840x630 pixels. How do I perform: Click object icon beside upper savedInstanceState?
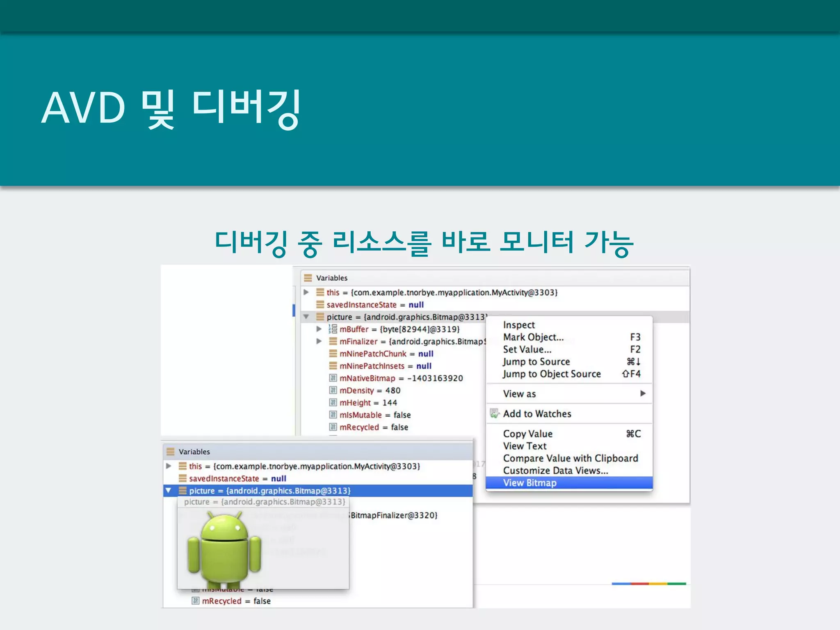click(320, 305)
